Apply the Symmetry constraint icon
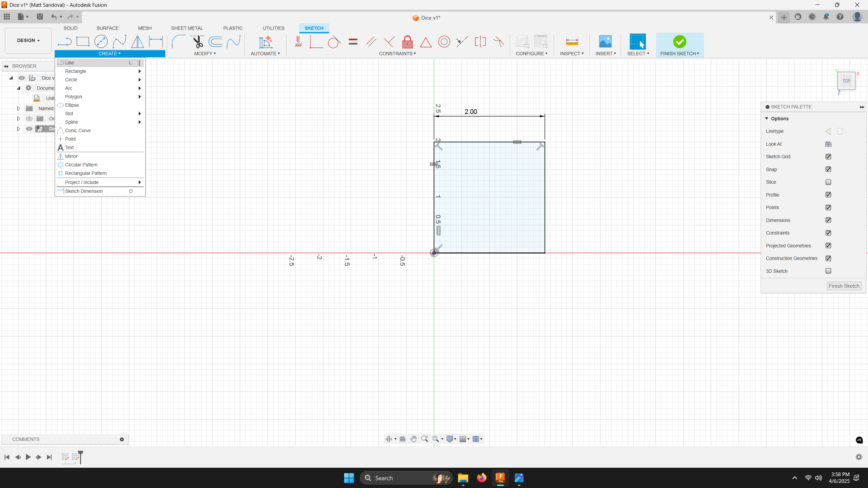This screenshot has width=868, height=488. coord(480,42)
